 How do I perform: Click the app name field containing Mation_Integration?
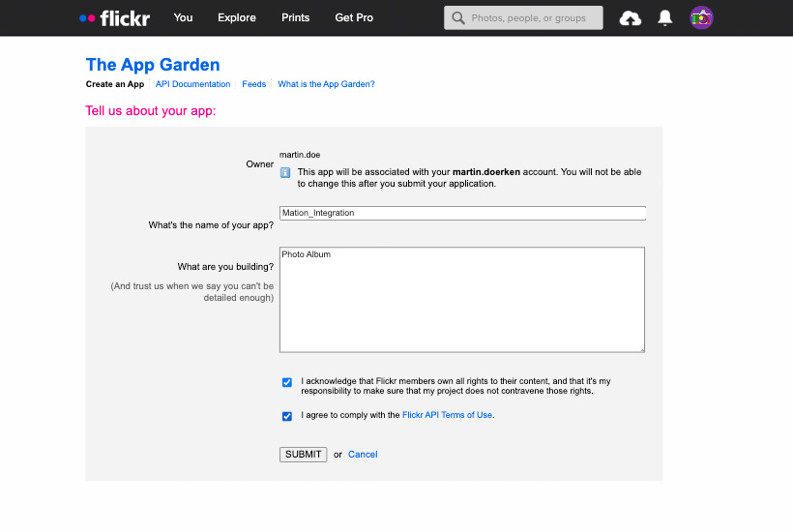(x=463, y=213)
